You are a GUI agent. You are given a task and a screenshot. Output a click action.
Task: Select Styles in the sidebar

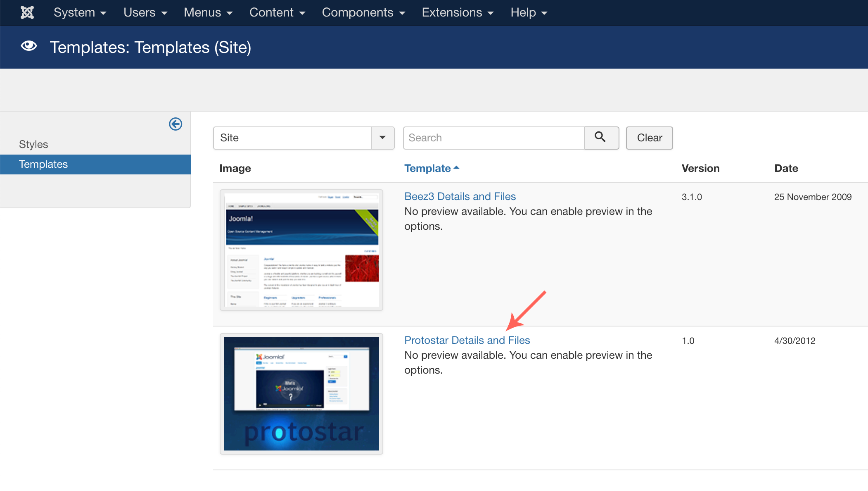33,144
